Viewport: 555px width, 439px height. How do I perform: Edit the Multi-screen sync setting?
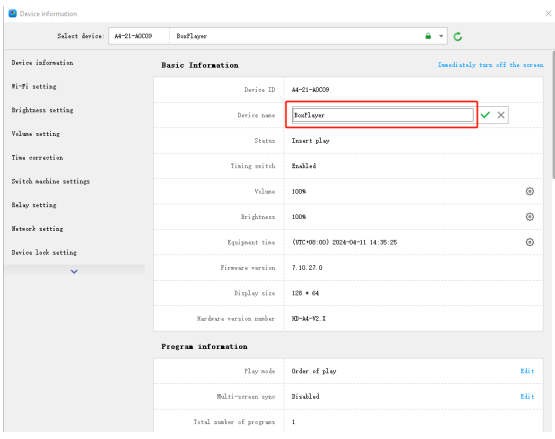point(527,397)
